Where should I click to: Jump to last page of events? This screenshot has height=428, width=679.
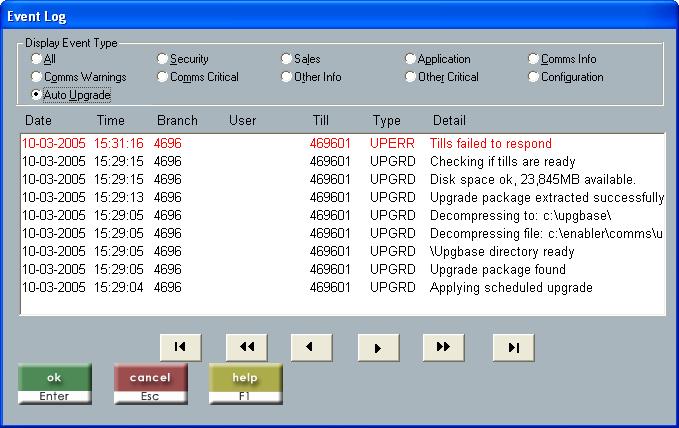click(x=514, y=347)
